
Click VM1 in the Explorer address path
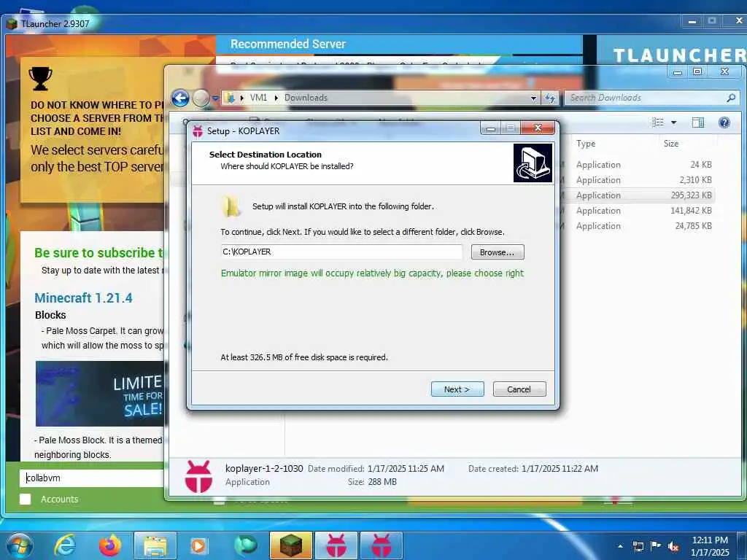pos(258,98)
